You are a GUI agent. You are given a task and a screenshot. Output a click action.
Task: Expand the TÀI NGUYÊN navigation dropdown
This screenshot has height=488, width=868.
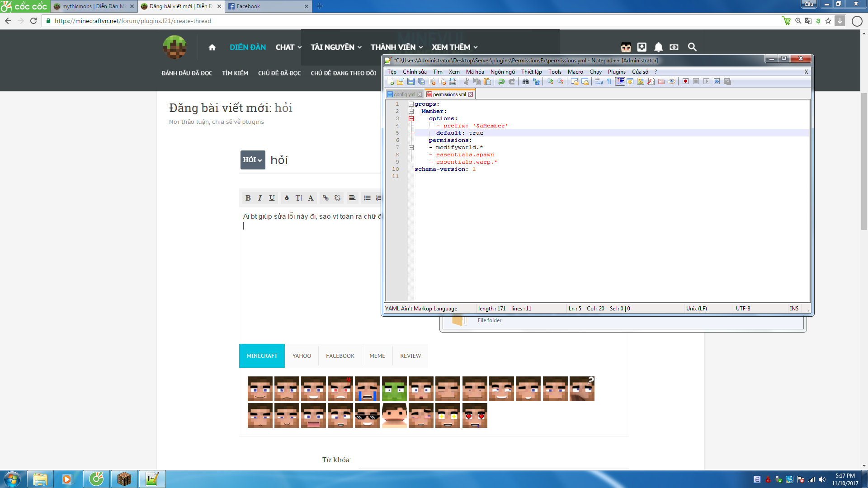(336, 47)
